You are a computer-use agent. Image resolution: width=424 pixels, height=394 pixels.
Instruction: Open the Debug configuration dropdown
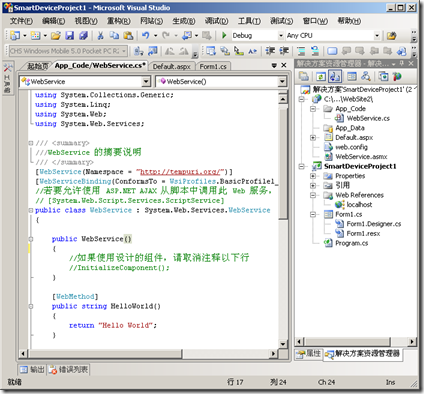tap(281, 35)
